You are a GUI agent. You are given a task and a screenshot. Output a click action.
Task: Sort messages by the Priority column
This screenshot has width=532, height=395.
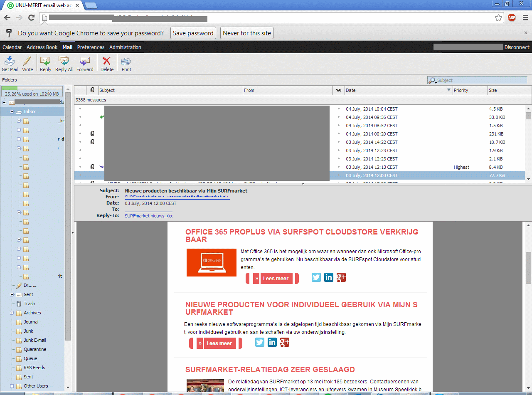[470, 90]
